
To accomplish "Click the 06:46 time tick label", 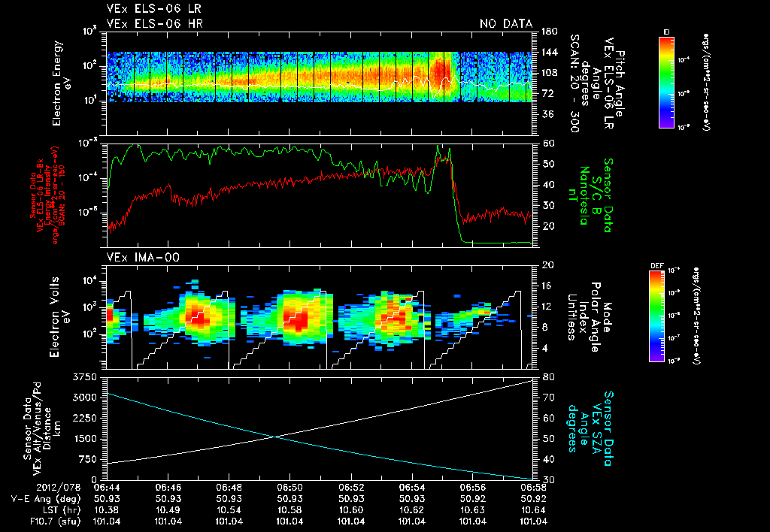I will click(168, 488).
